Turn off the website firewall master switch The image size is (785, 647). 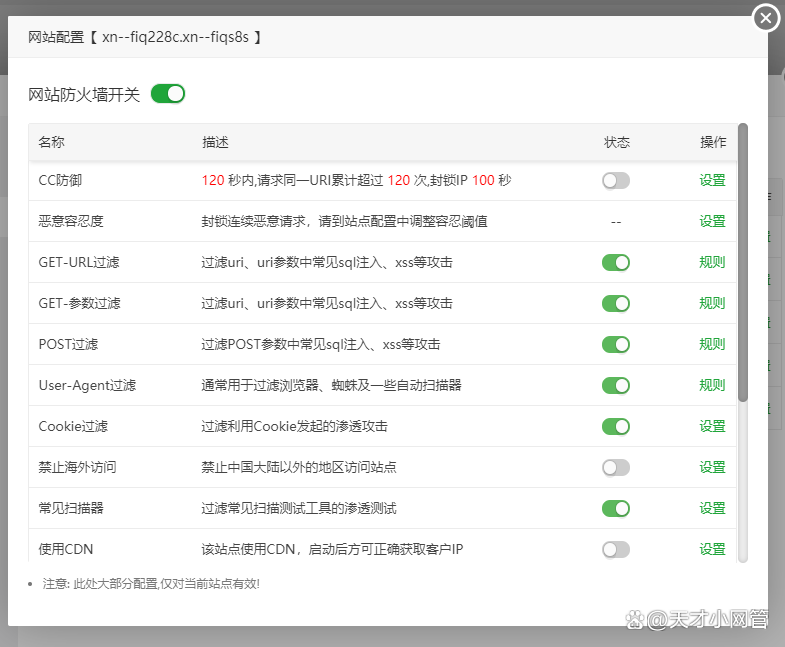168,94
